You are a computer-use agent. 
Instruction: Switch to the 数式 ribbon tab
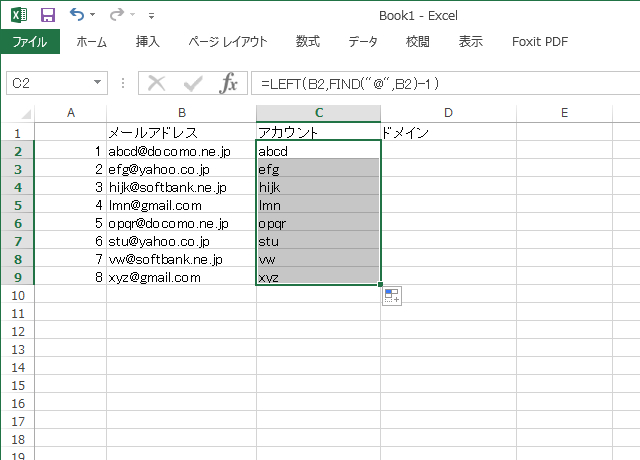coord(307,42)
